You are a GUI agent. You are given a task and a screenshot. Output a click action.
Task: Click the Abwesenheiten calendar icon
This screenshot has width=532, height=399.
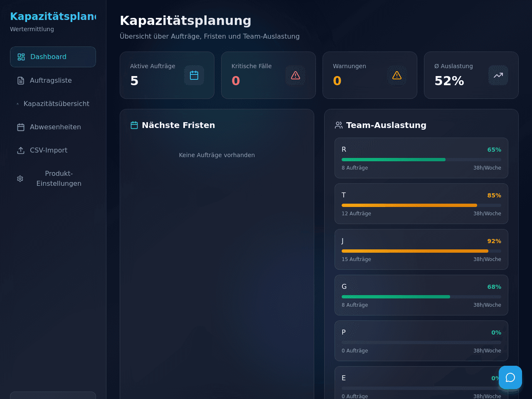click(x=21, y=127)
